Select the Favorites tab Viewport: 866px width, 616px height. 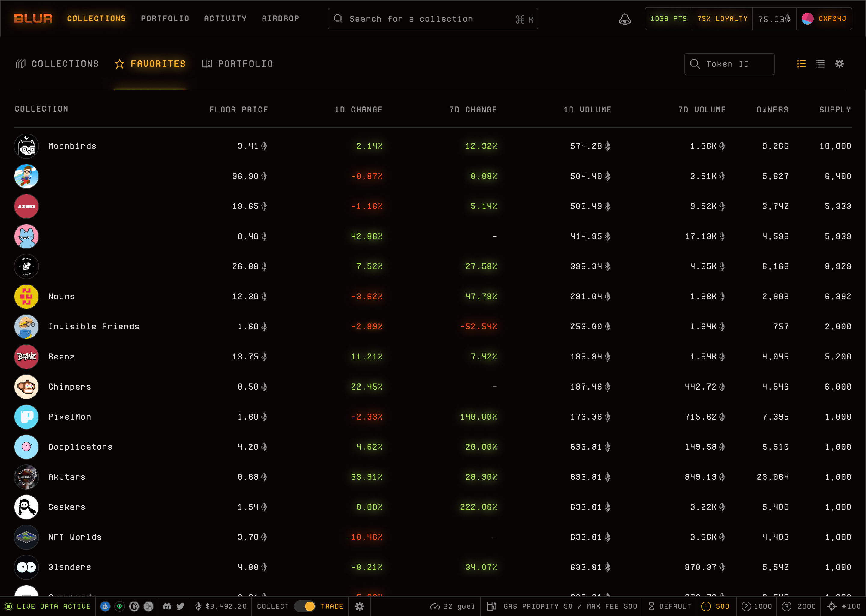tap(150, 64)
